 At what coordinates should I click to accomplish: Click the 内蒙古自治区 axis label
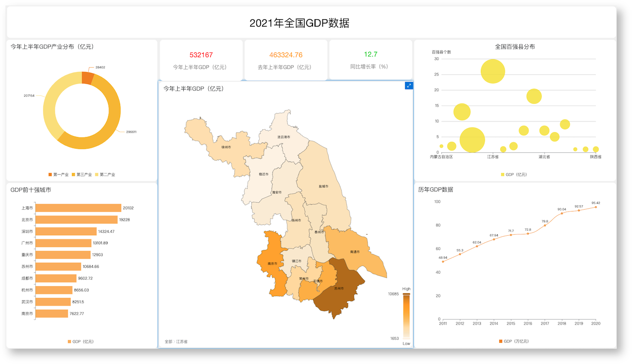[x=441, y=156]
